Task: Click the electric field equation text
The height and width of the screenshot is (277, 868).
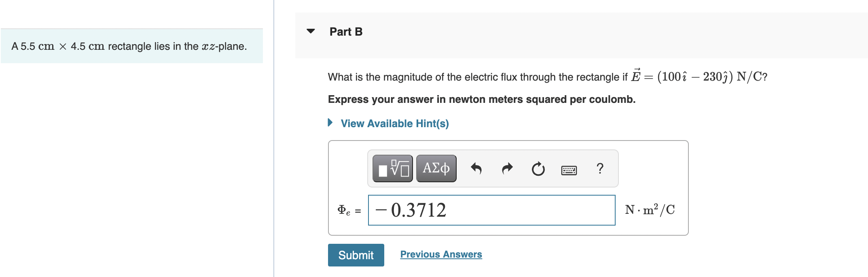Action: (x=699, y=77)
